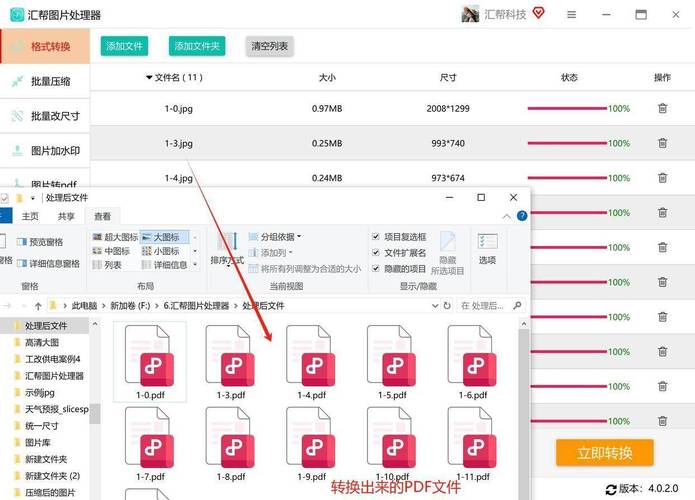695x500 pixels.
Task: Uncheck 项目复选框 checkbox
Action: [x=375, y=237]
